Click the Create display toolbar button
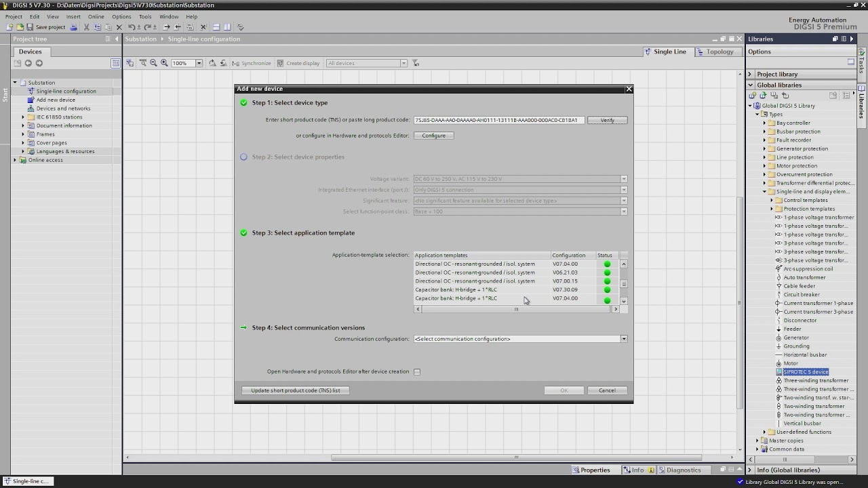The image size is (868, 488). (x=298, y=63)
